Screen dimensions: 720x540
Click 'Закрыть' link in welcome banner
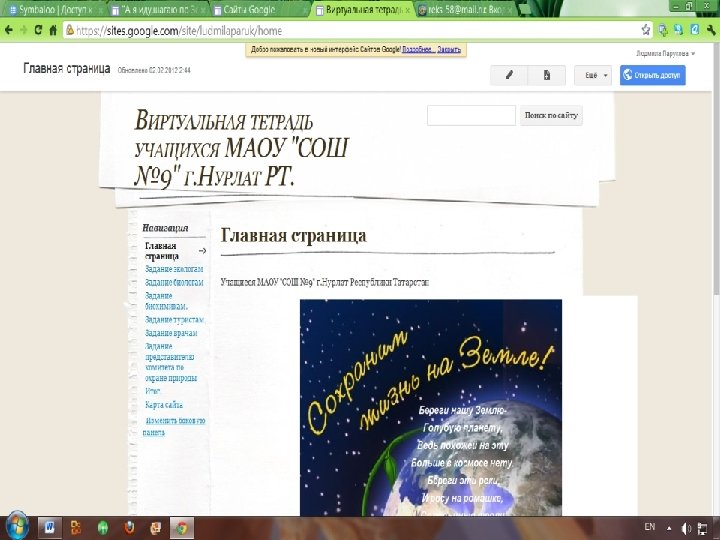pos(449,50)
